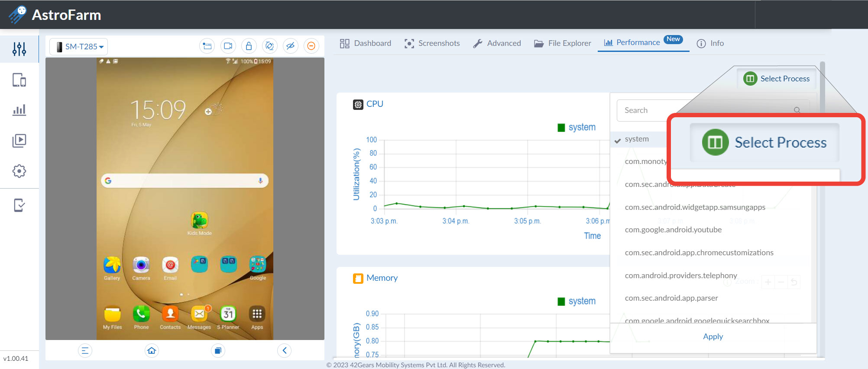Open the Google folder on device screen
Viewport: 868px width, 369px height.
pyautogui.click(x=258, y=268)
